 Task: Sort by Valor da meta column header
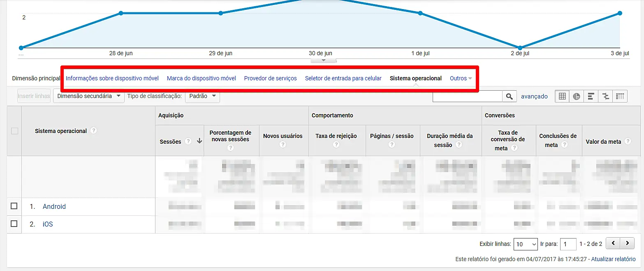[603, 142]
